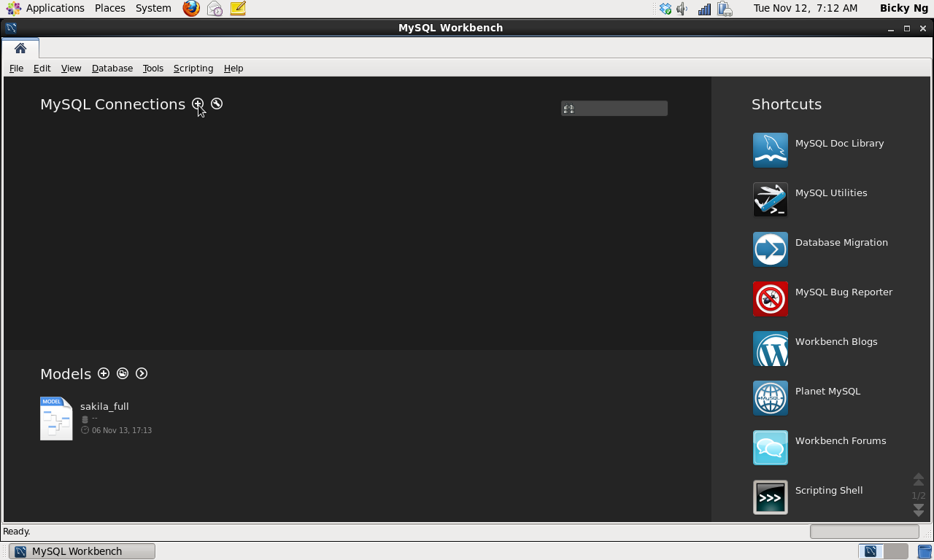
Task: Click the window menu icon in titlebar
Action: click(x=11, y=28)
